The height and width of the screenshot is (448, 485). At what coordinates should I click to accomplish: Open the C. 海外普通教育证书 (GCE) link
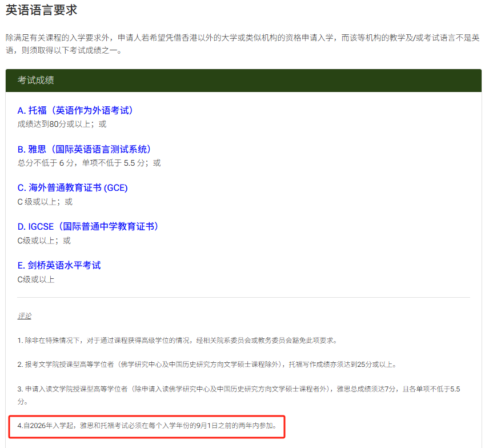click(73, 188)
